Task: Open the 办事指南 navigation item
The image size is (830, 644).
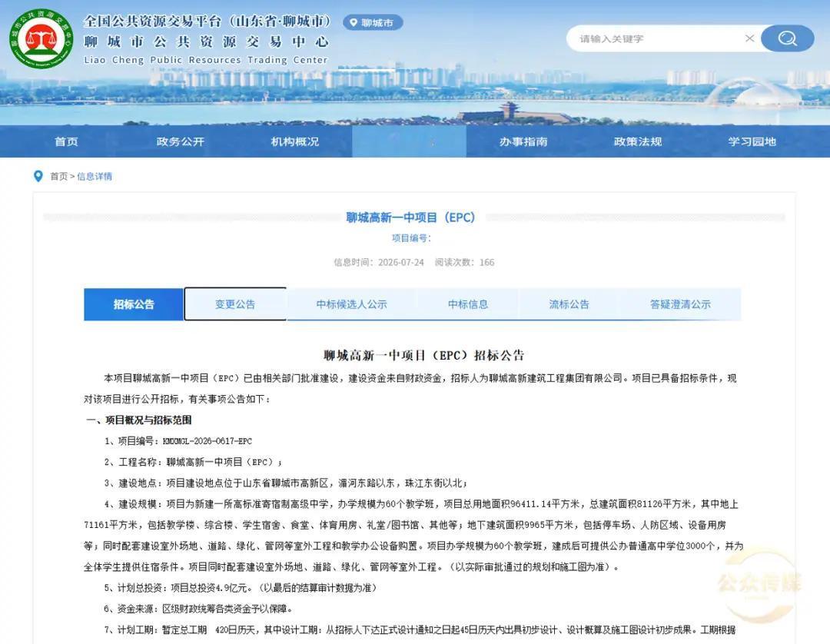Action: (523, 141)
